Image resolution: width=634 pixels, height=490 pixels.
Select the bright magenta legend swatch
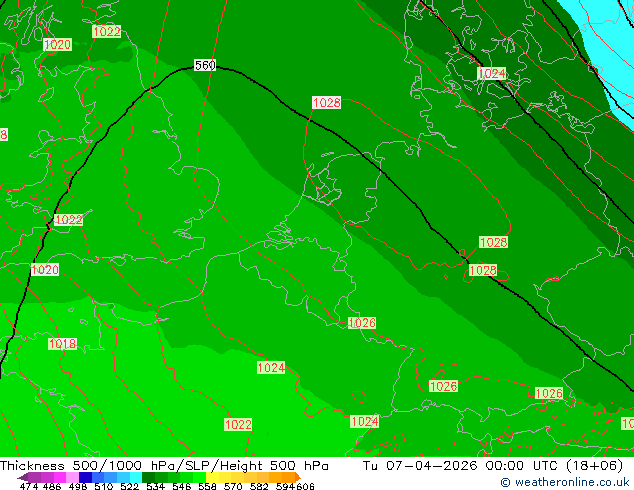(x=60, y=477)
